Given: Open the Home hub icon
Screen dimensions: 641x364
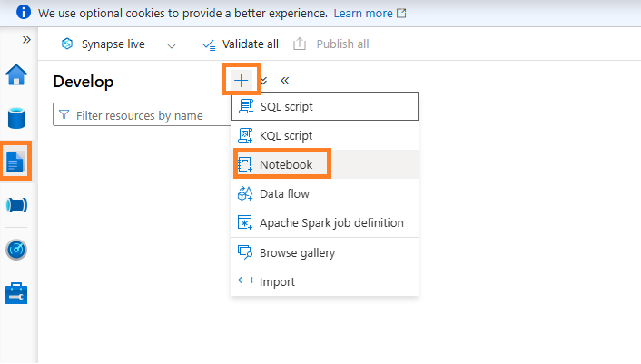Looking at the screenshot, I should 17,74.
